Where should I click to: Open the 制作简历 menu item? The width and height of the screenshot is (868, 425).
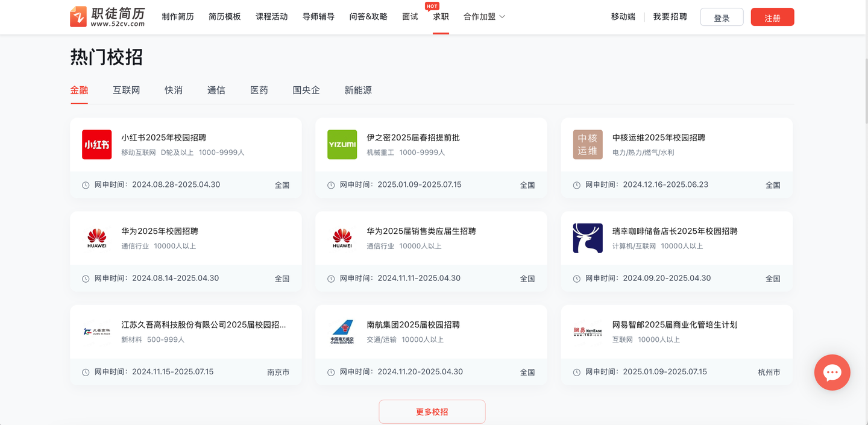click(x=178, y=17)
